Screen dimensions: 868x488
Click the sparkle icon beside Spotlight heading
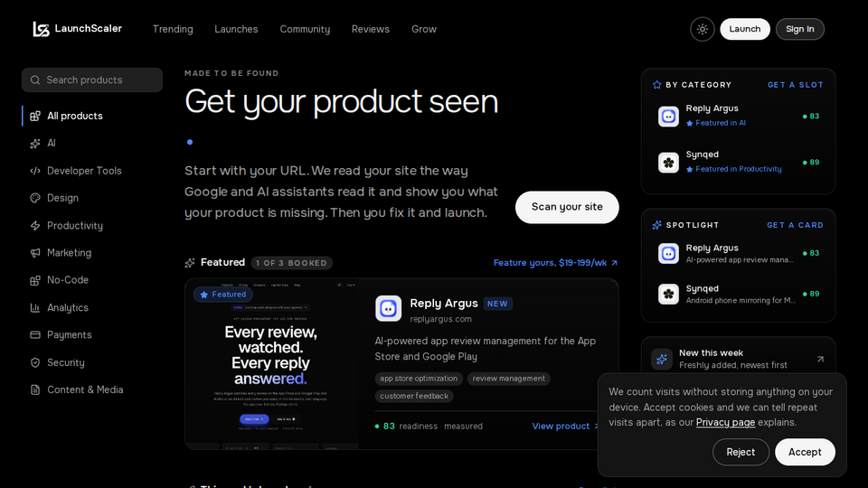pyautogui.click(x=657, y=225)
